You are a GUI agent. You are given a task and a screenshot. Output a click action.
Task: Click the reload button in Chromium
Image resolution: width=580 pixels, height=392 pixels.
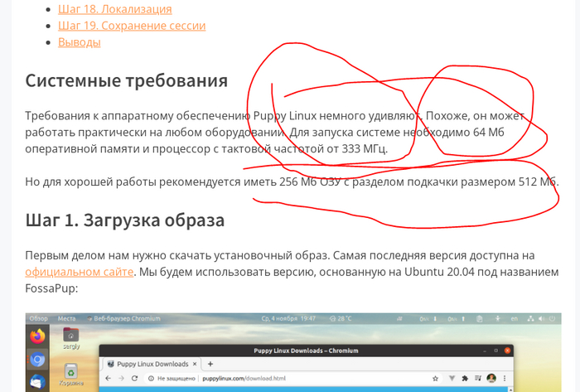click(x=134, y=379)
